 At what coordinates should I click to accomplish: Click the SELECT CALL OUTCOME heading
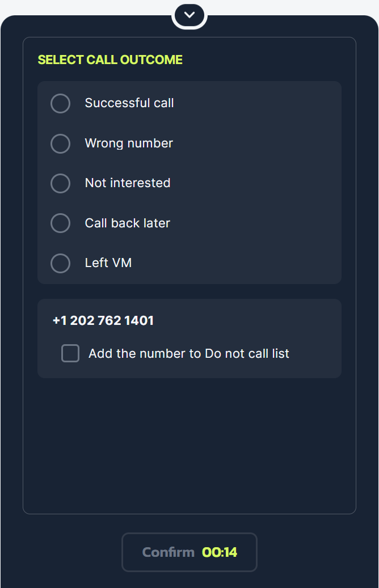110,60
